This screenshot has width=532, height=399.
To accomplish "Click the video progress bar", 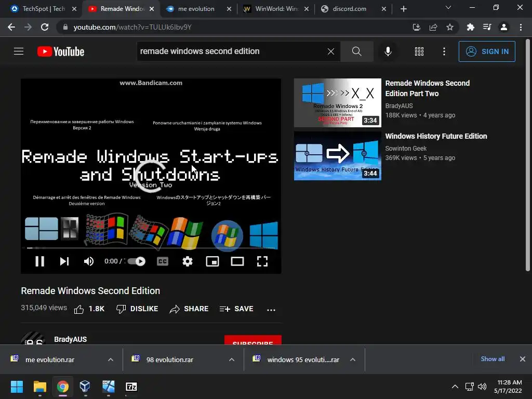I will pyautogui.click(x=151, y=248).
